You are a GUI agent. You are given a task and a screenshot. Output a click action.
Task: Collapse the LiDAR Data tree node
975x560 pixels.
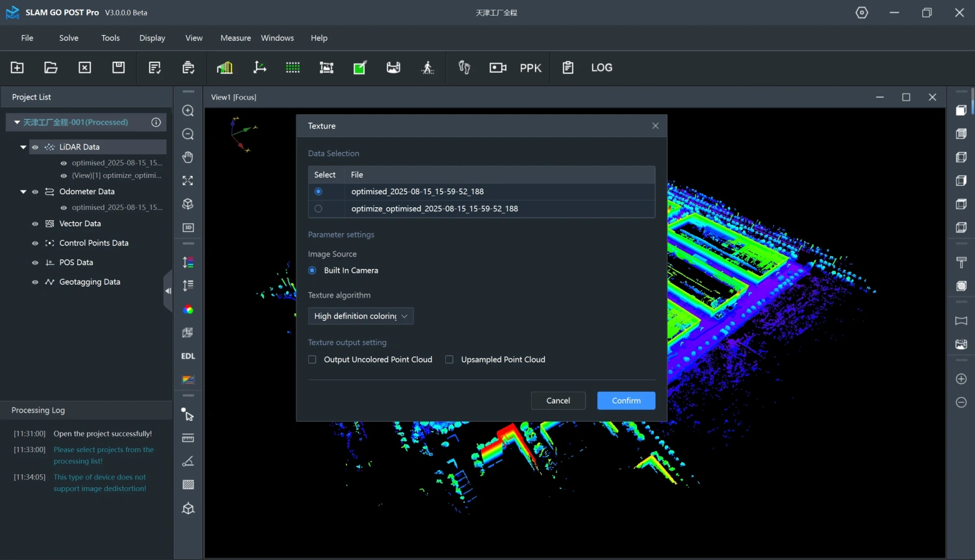23,147
